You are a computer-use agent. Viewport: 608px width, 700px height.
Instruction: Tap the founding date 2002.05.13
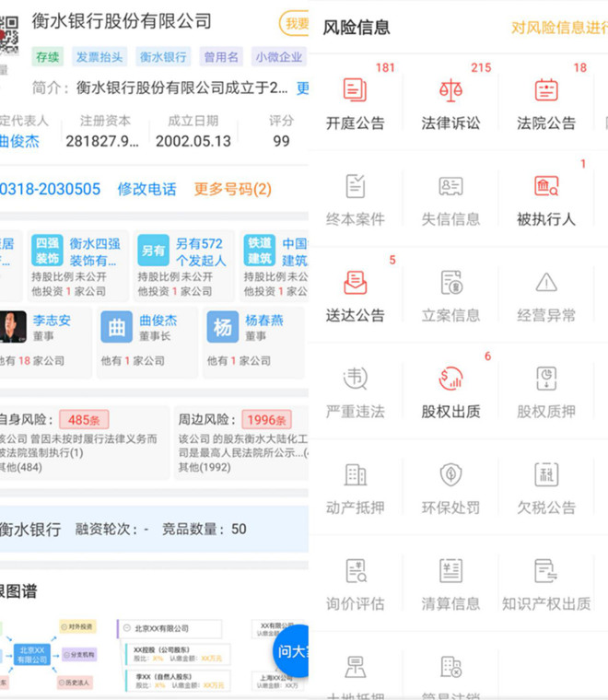(x=193, y=141)
